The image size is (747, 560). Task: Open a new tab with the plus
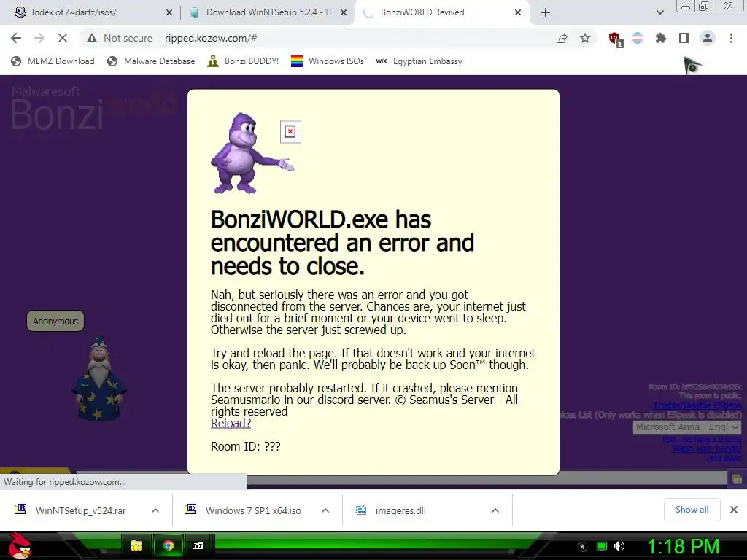tap(546, 12)
